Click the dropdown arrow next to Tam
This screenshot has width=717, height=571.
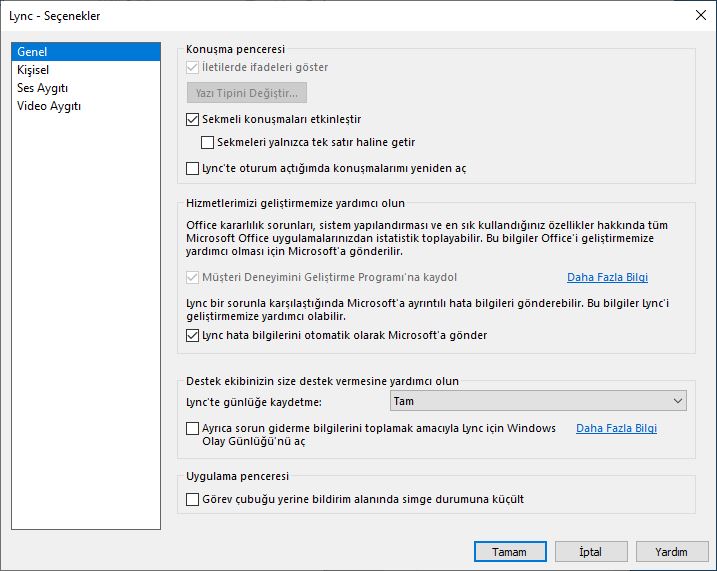click(x=678, y=401)
